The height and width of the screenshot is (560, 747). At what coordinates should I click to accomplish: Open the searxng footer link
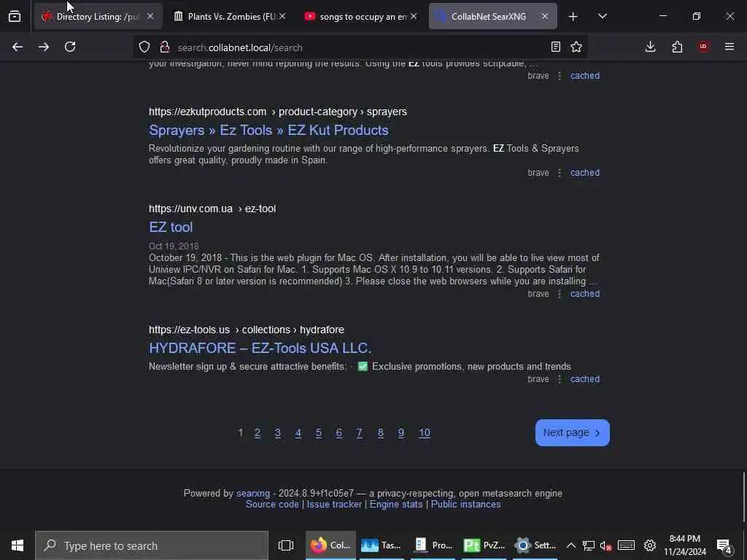253,494
